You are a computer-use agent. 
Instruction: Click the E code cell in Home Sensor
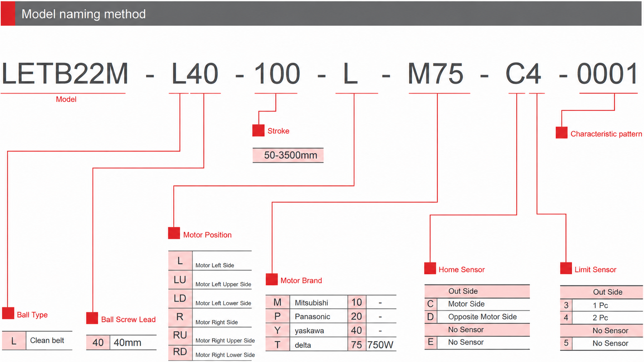click(x=431, y=342)
